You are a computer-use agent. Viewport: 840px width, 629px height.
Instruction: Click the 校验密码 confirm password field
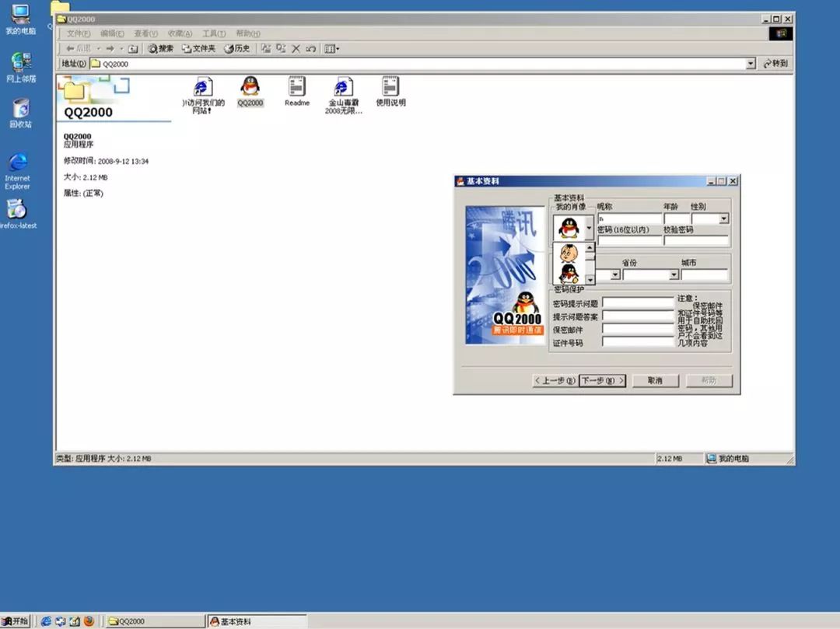coord(696,240)
